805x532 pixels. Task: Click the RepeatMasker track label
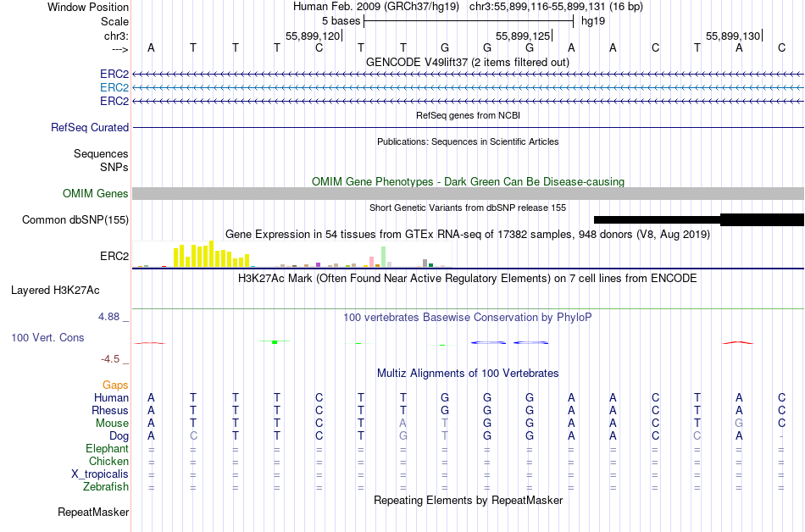(93, 512)
